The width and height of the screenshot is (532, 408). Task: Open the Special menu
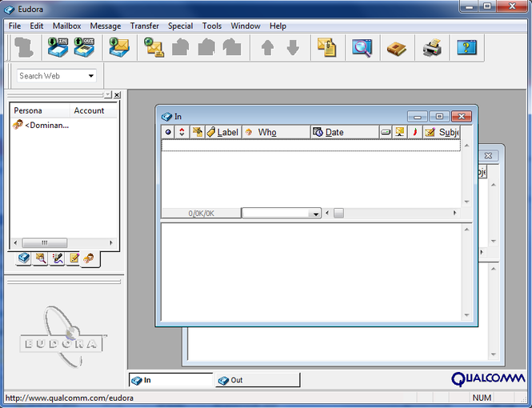(x=181, y=26)
